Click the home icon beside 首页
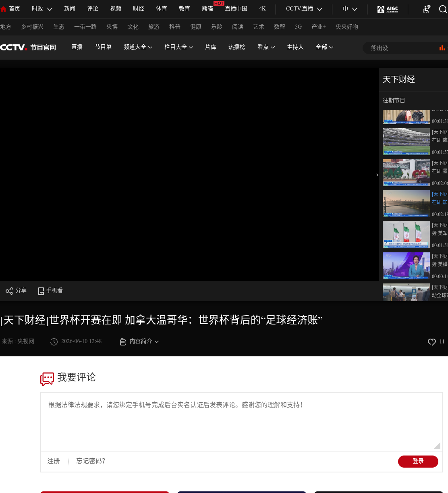Screen dimensions: 448x493 [x=3, y=9]
